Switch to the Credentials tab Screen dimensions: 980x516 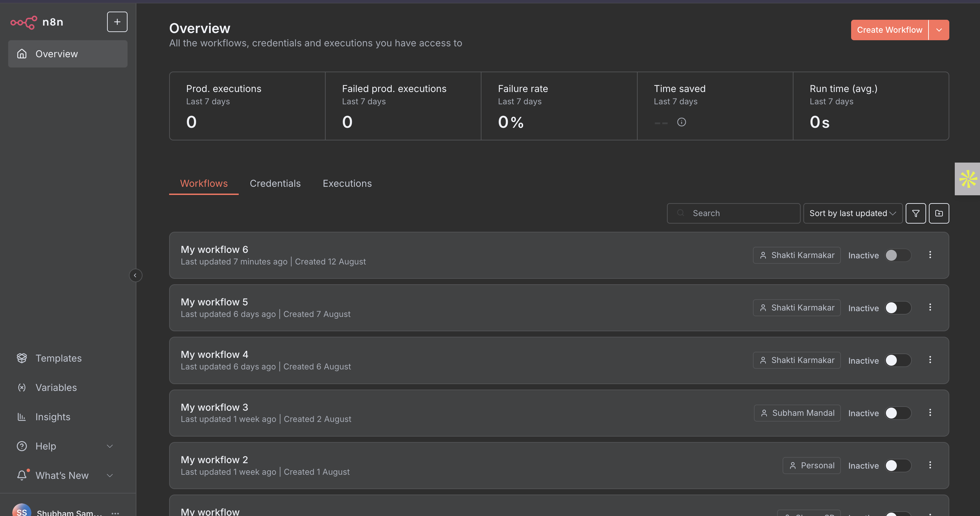275,184
